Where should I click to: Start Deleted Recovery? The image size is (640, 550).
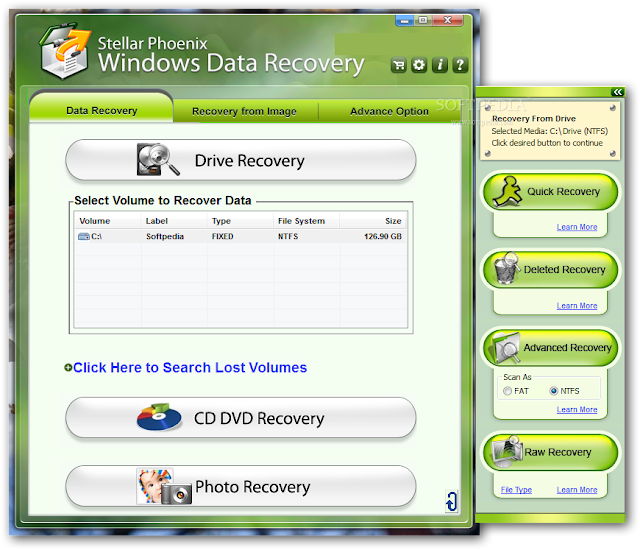click(x=550, y=270)
